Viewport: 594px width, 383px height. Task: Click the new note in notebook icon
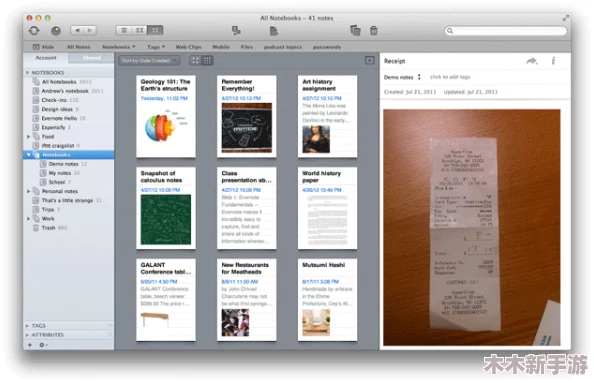[x=236, y=31]
